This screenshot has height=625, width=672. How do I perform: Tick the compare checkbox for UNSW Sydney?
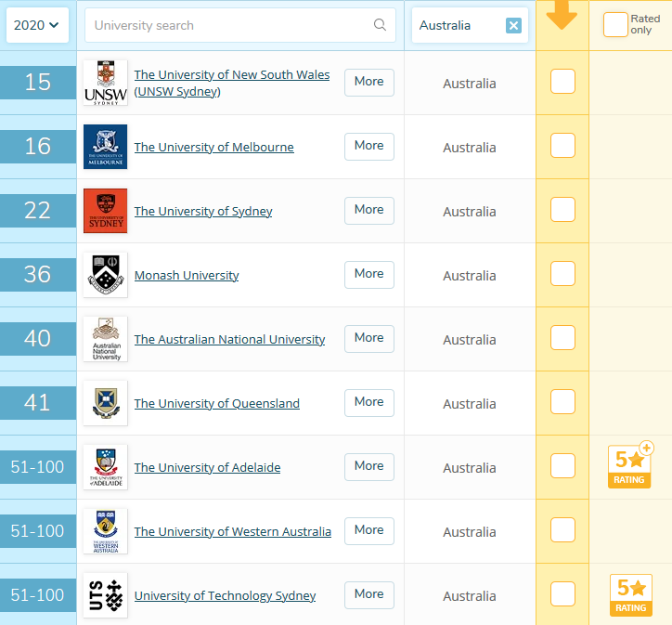562,82
